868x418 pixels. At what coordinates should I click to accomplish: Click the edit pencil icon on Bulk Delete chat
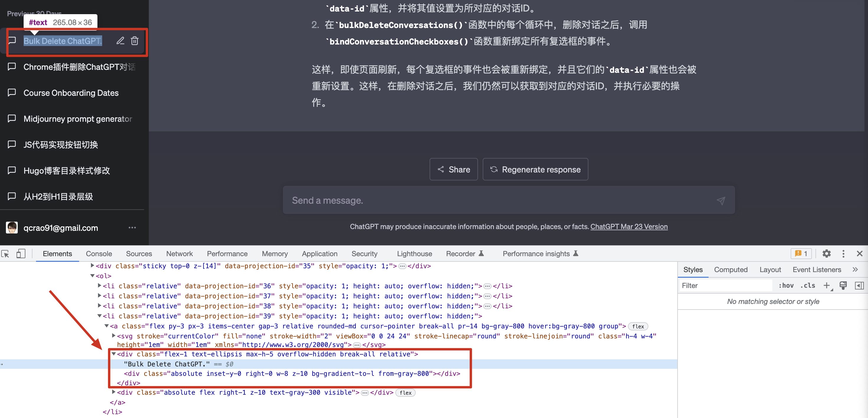point(120,41)
